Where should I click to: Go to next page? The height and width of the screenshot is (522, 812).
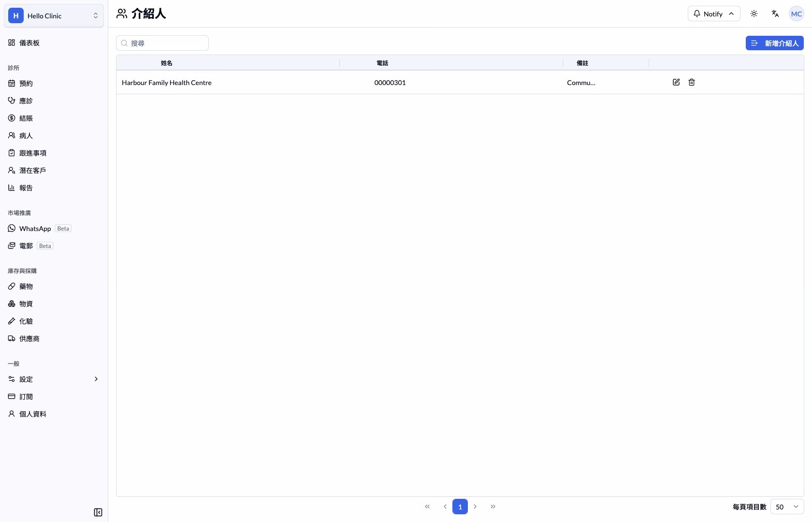click(475, 507)
